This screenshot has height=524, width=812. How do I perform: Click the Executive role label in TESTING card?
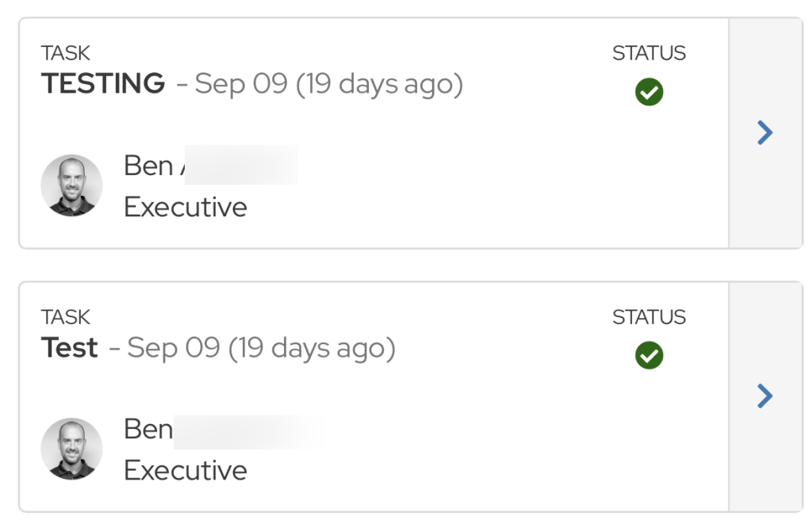186,207
